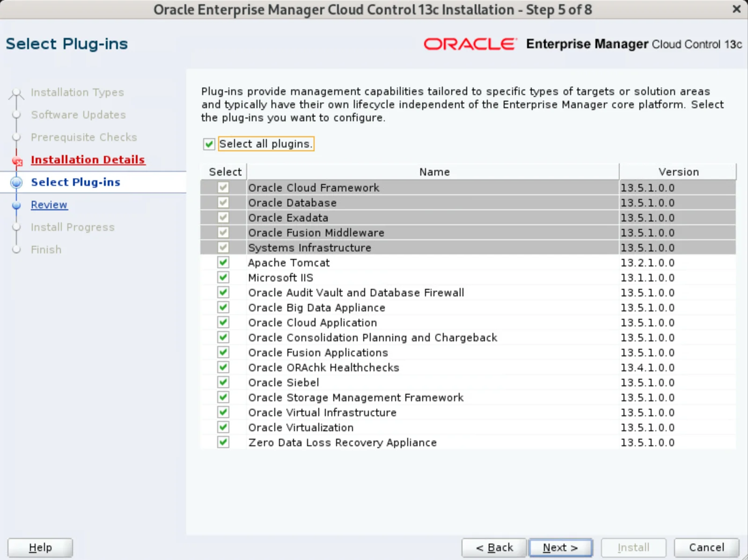Go to the Review step link
Screen dimensions: 748x560
pyautogui.click(x=49, y=205)
